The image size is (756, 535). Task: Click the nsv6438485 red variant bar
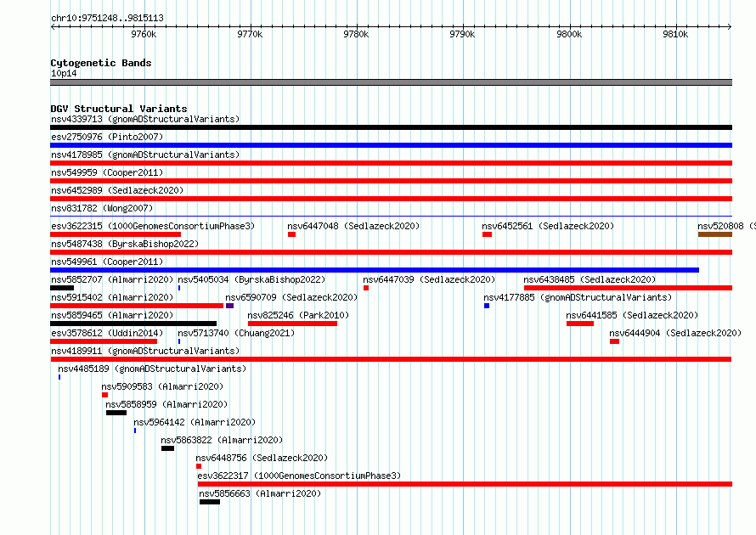coord(629,288)
